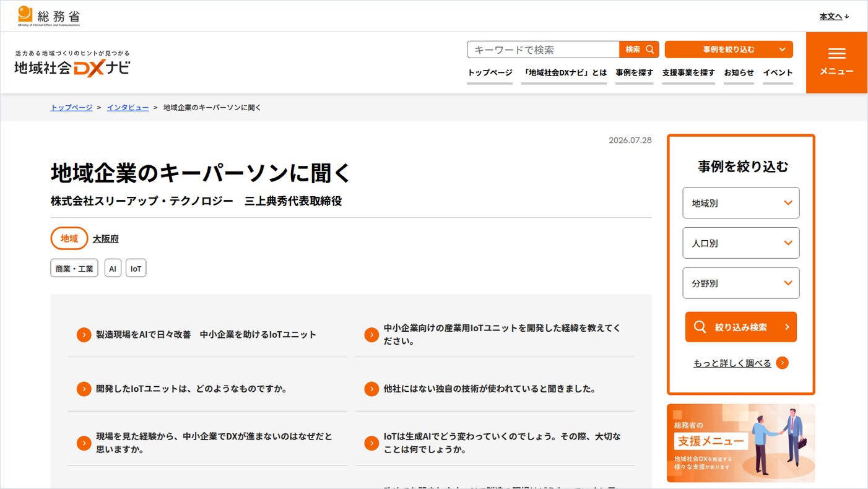Select the 商業・工業 tag
This screenshot has width=868, height=489.
click(74, 268)
